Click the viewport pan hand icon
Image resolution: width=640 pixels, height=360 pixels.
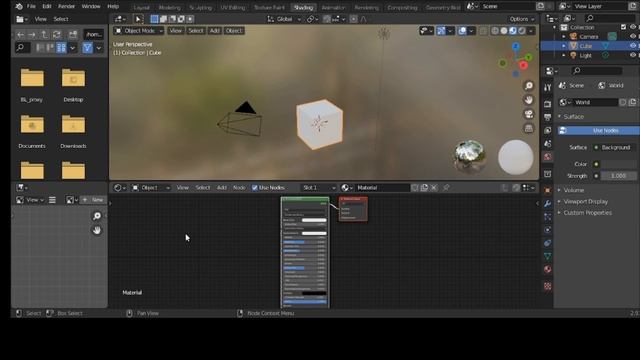coord(529,100)
